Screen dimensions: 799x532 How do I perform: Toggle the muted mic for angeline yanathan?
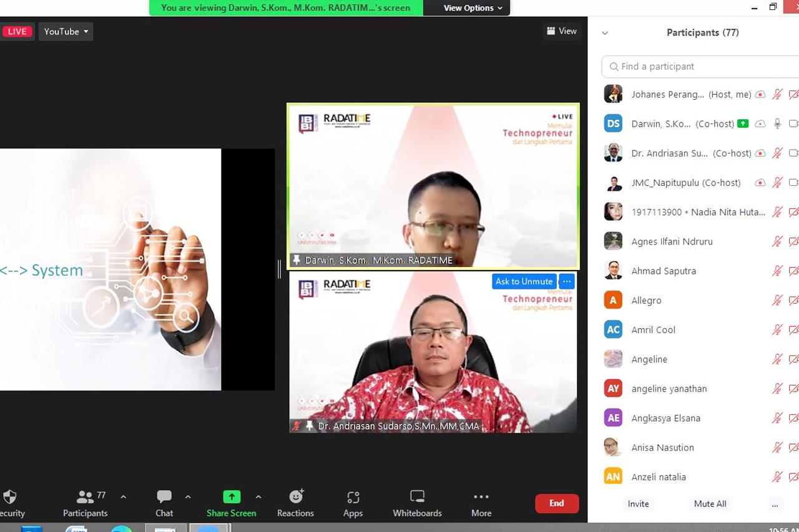(777, 389)
